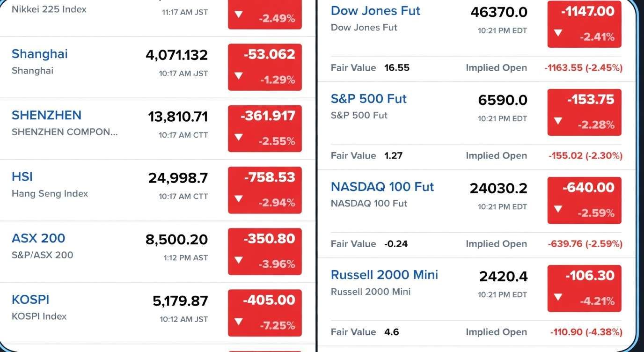The image size is (644, 352).
Task: Click the down arrow in NASDAQ 100 box
Action: (x=558, y=209)
